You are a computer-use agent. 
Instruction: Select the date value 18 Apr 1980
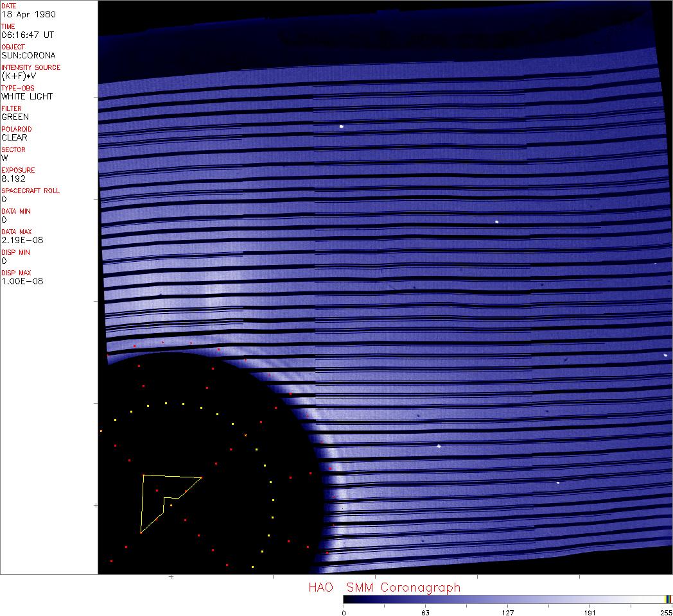(28, 14)
